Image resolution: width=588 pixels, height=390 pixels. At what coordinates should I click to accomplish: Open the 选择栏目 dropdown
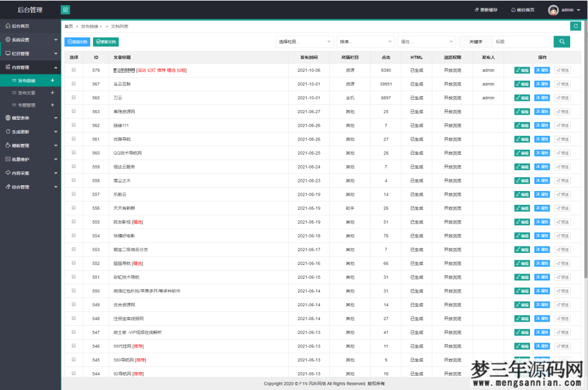click(304, 42)
